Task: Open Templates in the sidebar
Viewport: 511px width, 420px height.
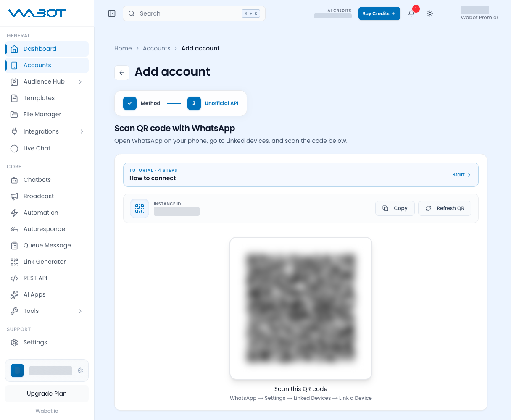Action: click(47, 98)
